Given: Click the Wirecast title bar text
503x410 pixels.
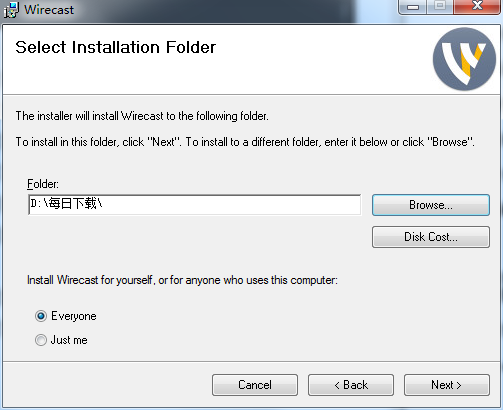Looking at the screenshot, I should (49, 10).
